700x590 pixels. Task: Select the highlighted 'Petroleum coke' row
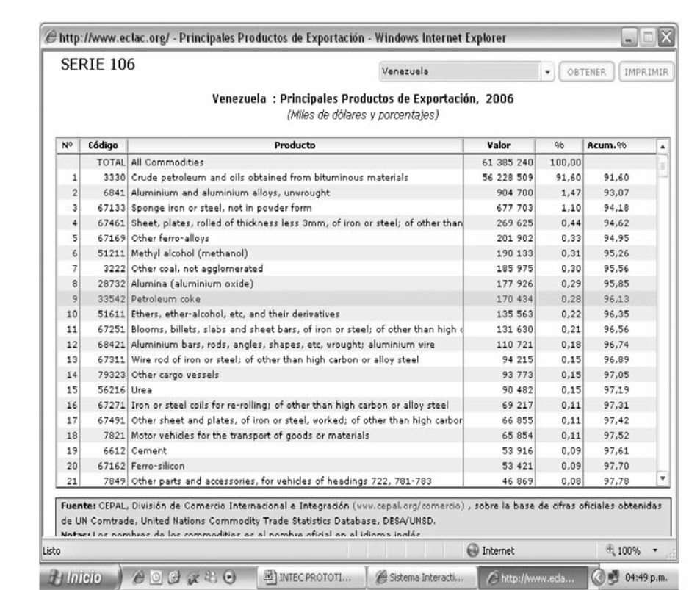pos(357,299)
